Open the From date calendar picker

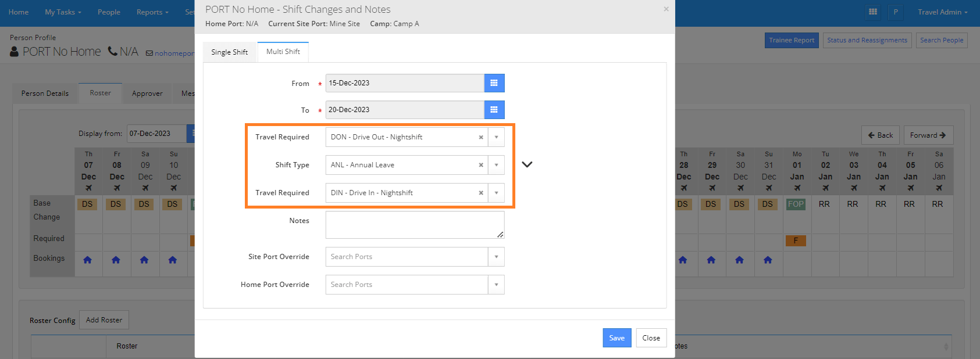click(494, 83)
